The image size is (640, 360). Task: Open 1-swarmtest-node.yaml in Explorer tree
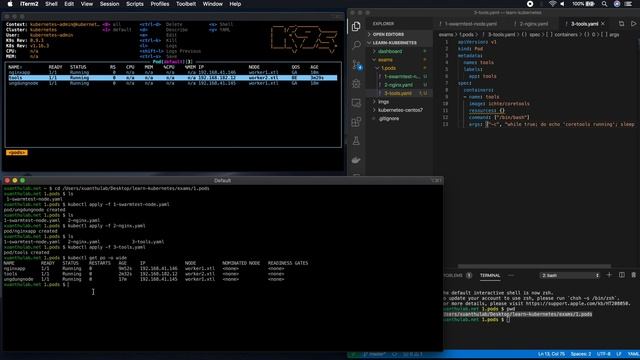[x=401, y=77]
